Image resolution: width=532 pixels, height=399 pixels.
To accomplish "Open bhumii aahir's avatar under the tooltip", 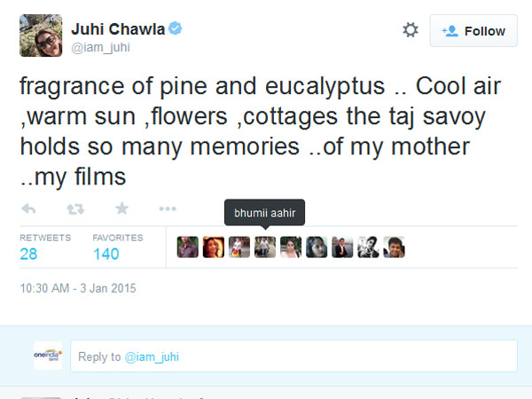I will (265, 247).
